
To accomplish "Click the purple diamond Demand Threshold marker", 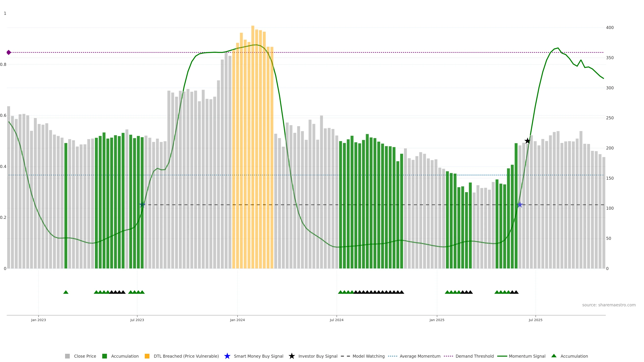I will click(x=9, y=52).
